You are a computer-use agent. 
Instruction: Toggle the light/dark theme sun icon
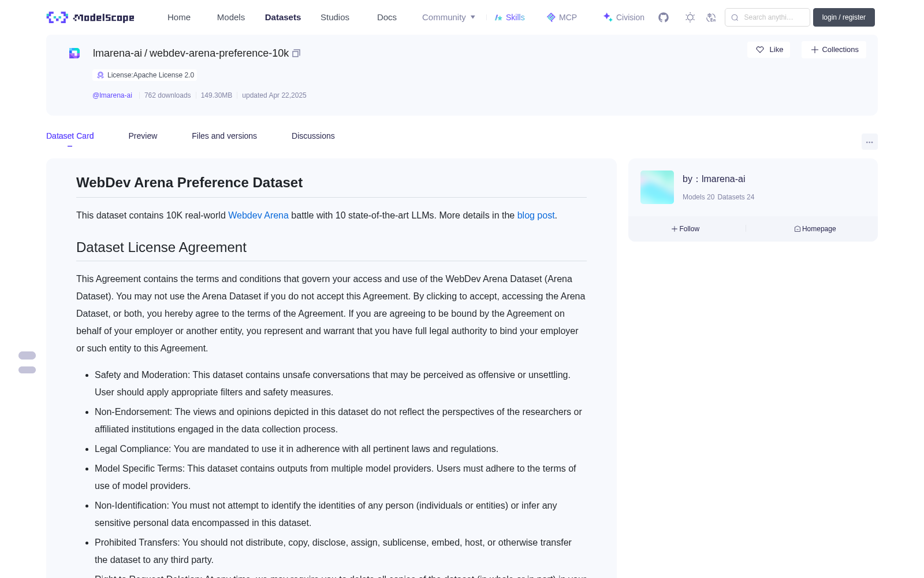(x=690, y=17)
